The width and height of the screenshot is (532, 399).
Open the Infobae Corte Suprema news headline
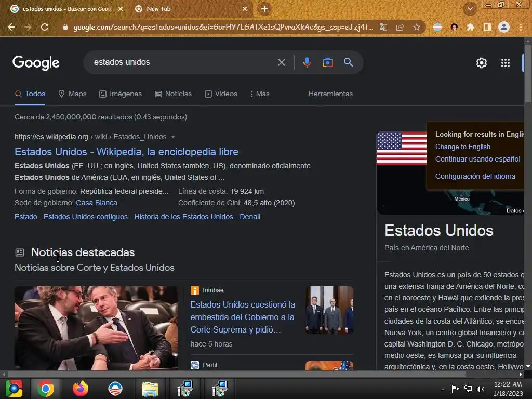(x=243, y=317)
